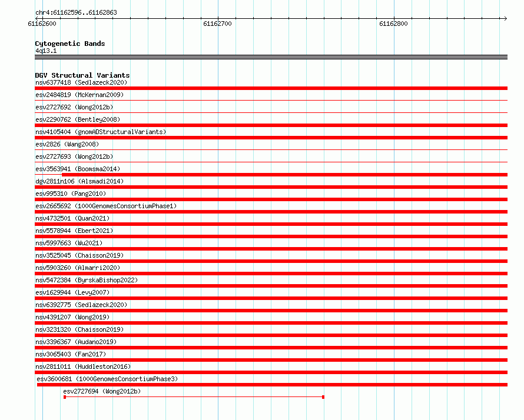
Task: Open esv2290762 (Bentley2008) variant details
Action: (x=78, y=119)
